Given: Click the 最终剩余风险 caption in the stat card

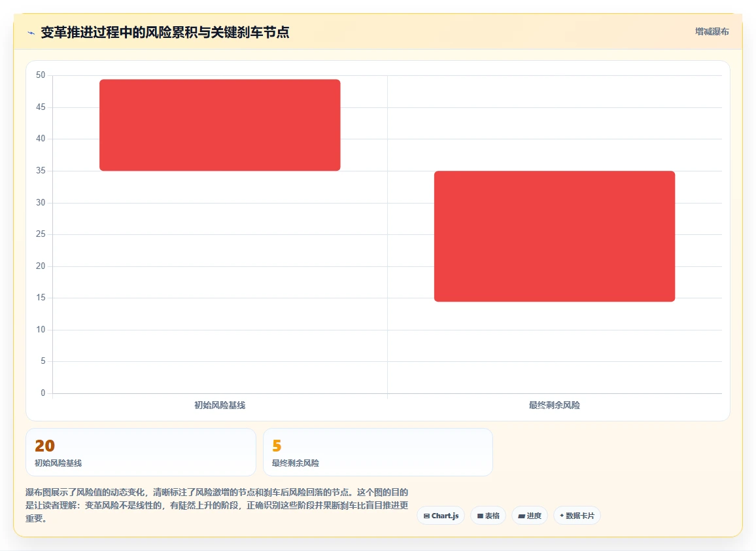Looking at the screenshot, I should click(296, 463).
